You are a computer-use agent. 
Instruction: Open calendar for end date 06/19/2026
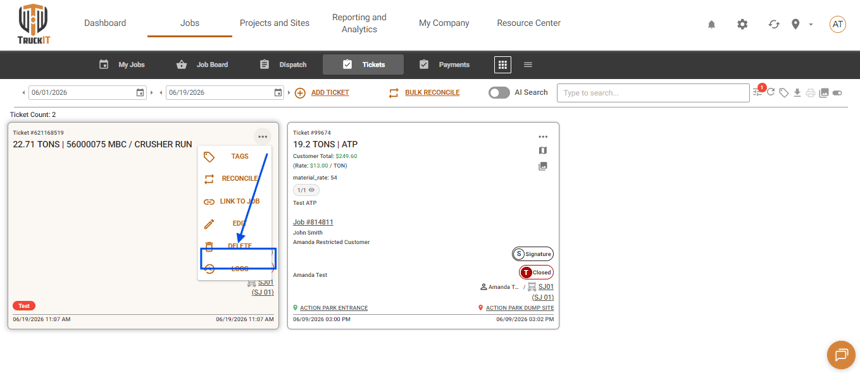(x=278, y=93)
